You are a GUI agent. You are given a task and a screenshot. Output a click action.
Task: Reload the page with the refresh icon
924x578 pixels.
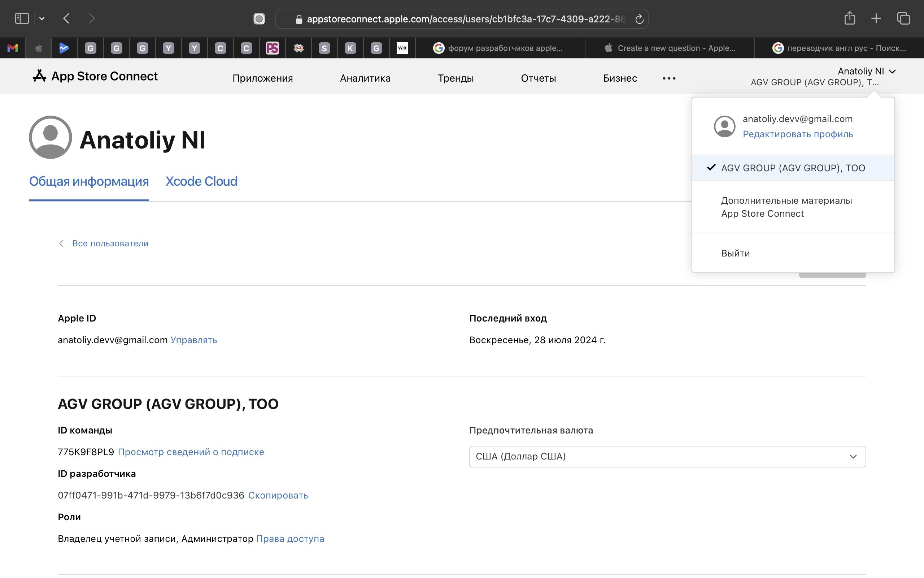tap(639, 19)
